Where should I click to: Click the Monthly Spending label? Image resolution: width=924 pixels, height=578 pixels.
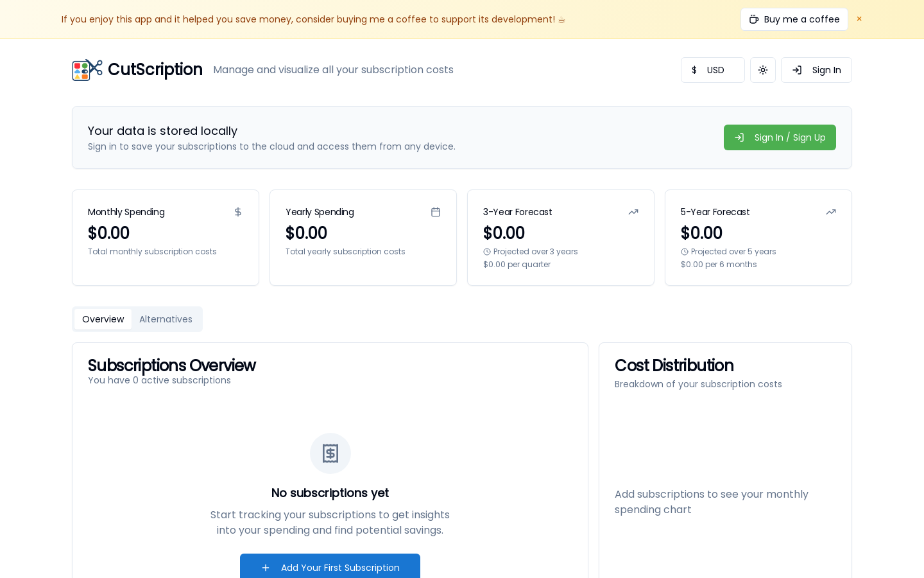pyautogui.click(x=126, y=212)
